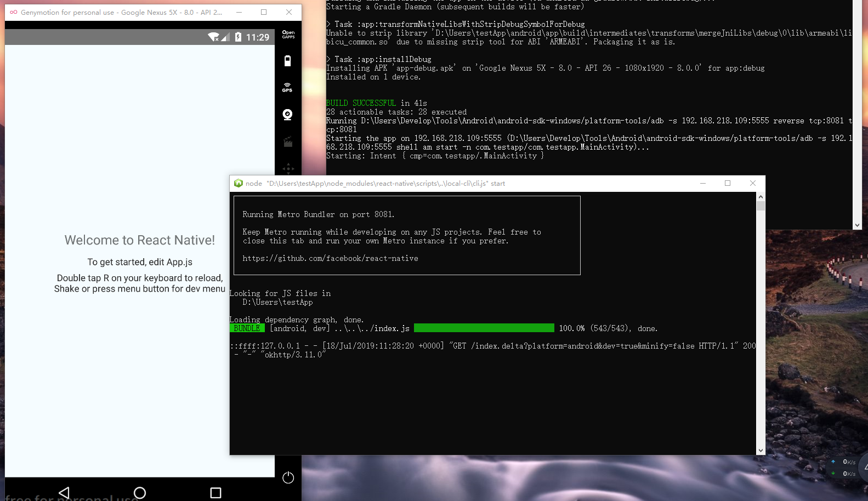Maximize the node Metro Bundler window
The height and width of the screenshot is (501, 868).
click(x=728, y=183)
